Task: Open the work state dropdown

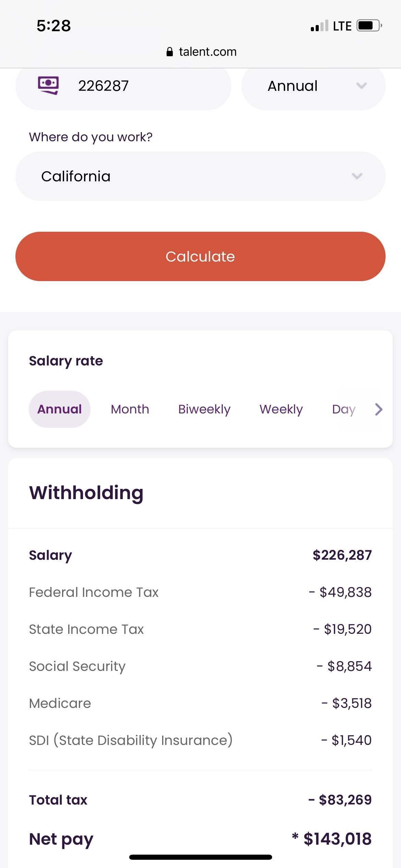Action: coord(200,176)
